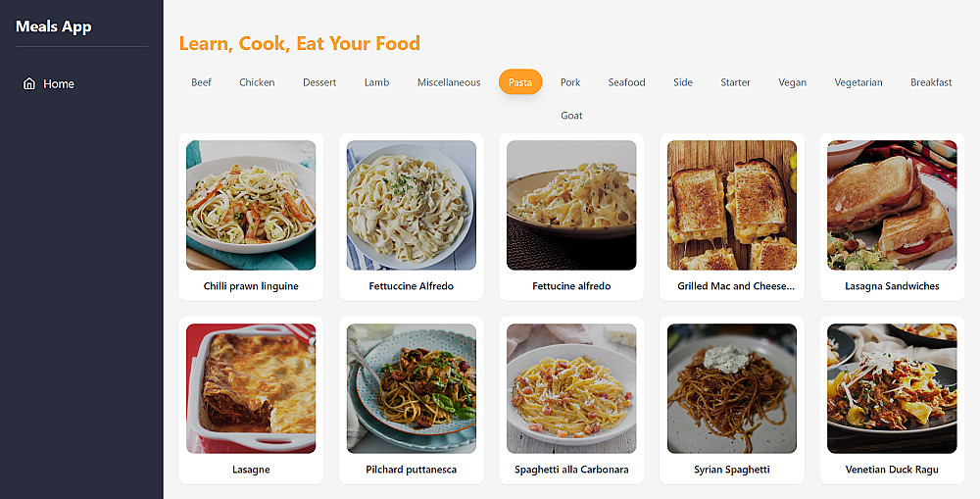The height and width of the screenshot is (499, 980).
Task: Open the Venetian Duck Ragu image
Action: tap(892, 388)
